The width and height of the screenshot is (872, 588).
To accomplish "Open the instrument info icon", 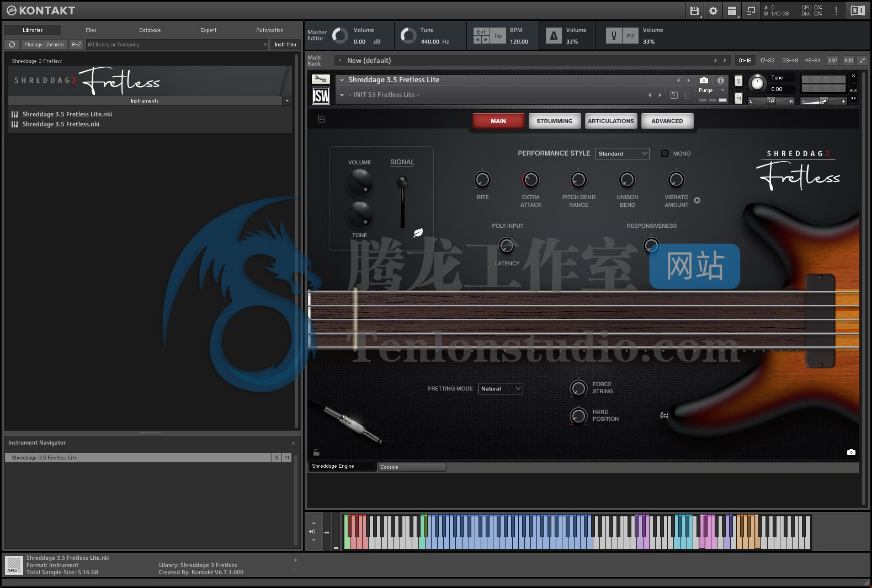I will coord(720,81).
